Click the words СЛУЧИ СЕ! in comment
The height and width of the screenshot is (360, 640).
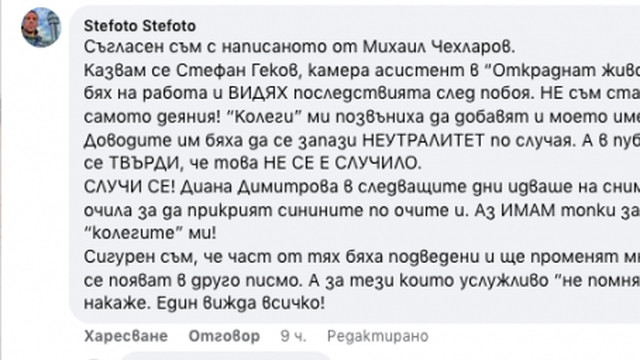tap(129, 187)
